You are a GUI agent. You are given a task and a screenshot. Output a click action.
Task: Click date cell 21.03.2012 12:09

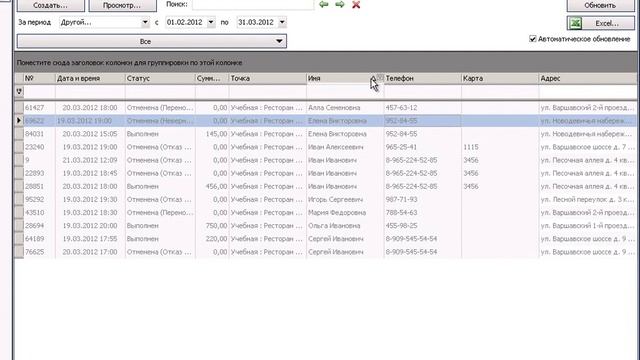click(90, 160)
